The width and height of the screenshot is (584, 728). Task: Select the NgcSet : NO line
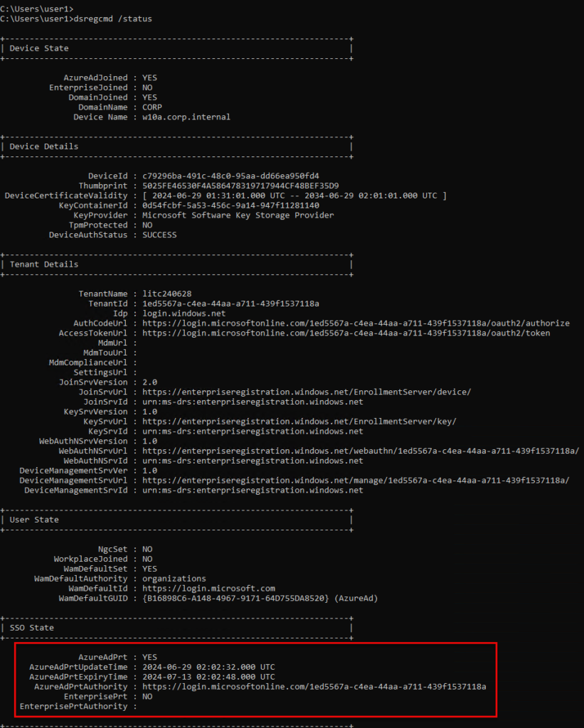(125, 550)
